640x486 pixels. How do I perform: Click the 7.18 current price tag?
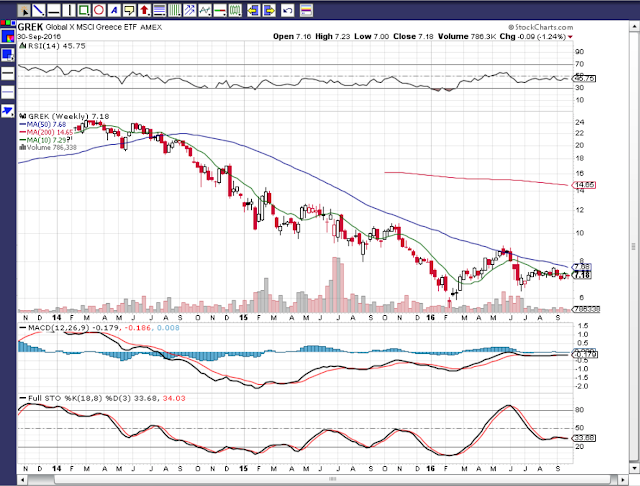click(x=582, y=275)
